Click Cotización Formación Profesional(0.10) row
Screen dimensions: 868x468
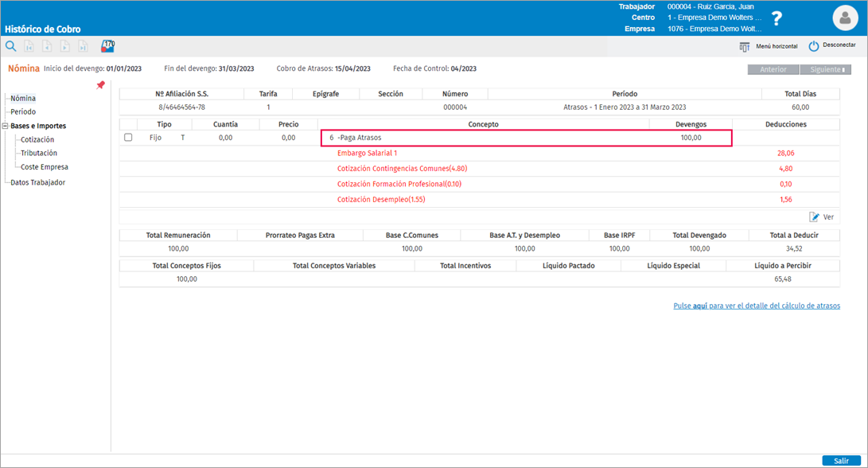(x=480, y=184)
